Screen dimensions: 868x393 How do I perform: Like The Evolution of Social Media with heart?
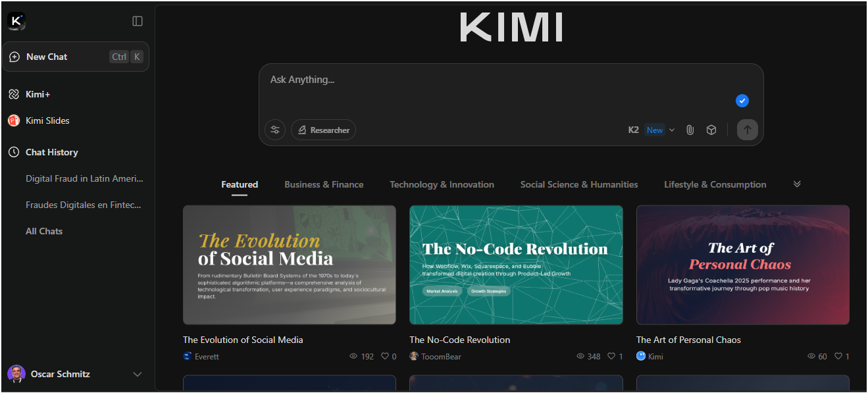coord(385,356)
